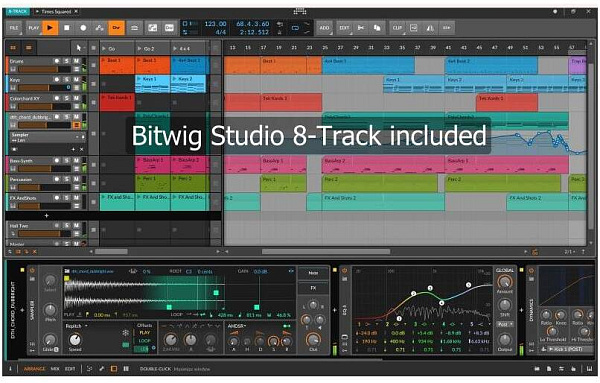Switch to the EDIT view in the footer

[70, 369]
